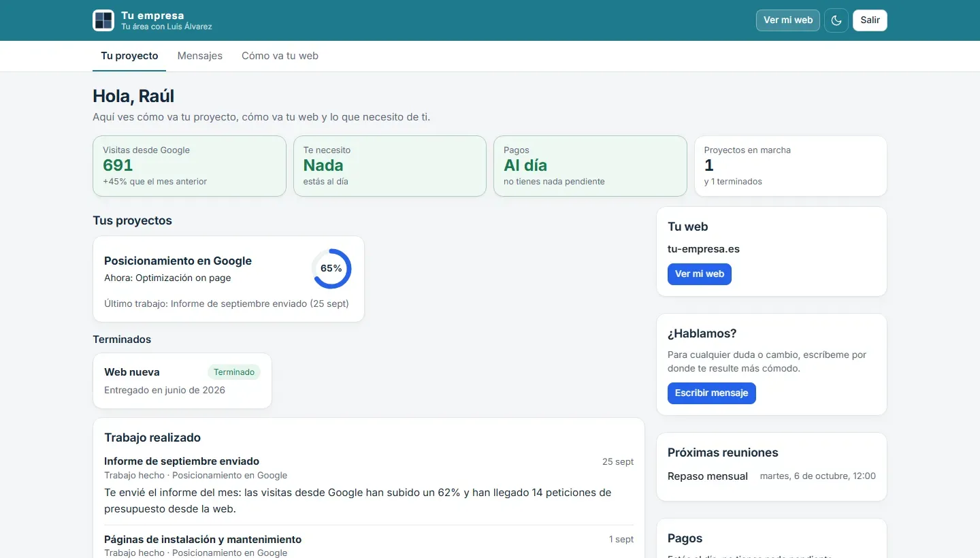The height and width of the screenshot is (558, 980).
Task: Click the Hola, Raúl greeting heading
Action: (x=133, y=96)
